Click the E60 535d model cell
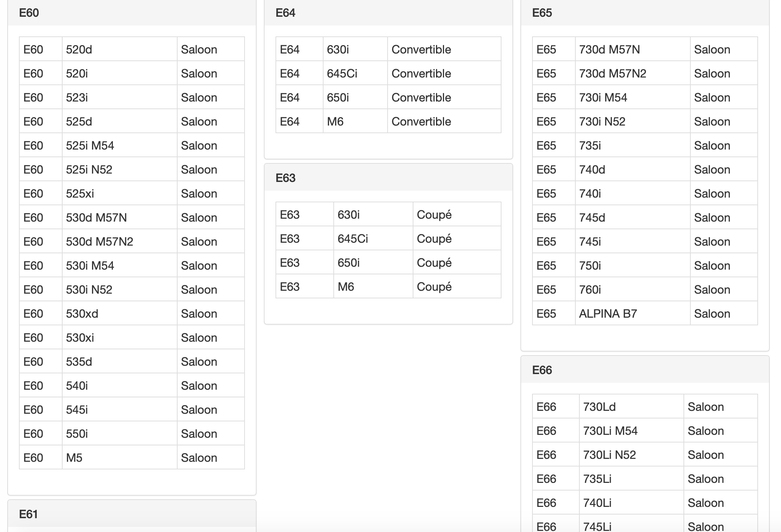 (119, 361)
